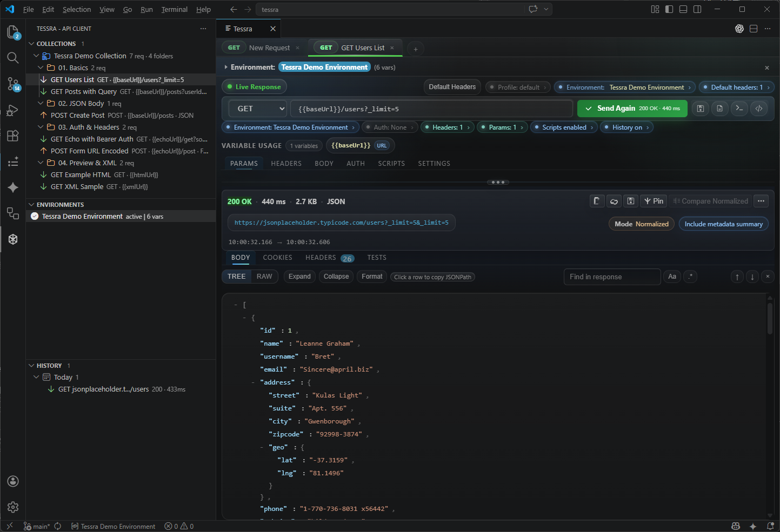780x532 pixels.
Task: Click the Collapse tree button
Action: tap(336, 277)
